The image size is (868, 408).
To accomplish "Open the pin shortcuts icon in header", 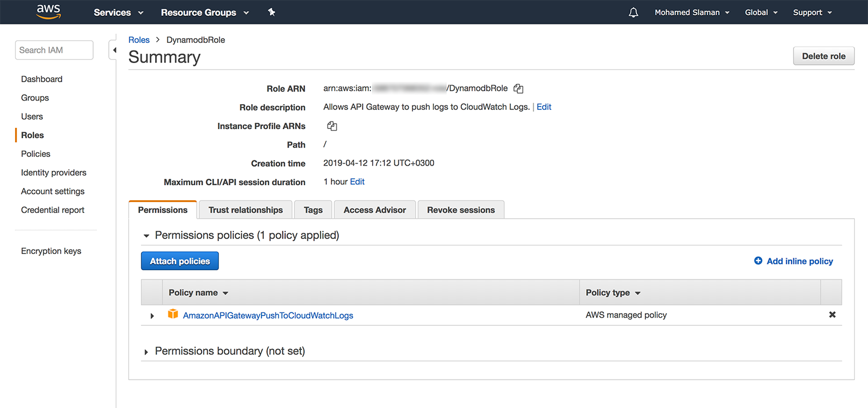I will click(271, 12).
